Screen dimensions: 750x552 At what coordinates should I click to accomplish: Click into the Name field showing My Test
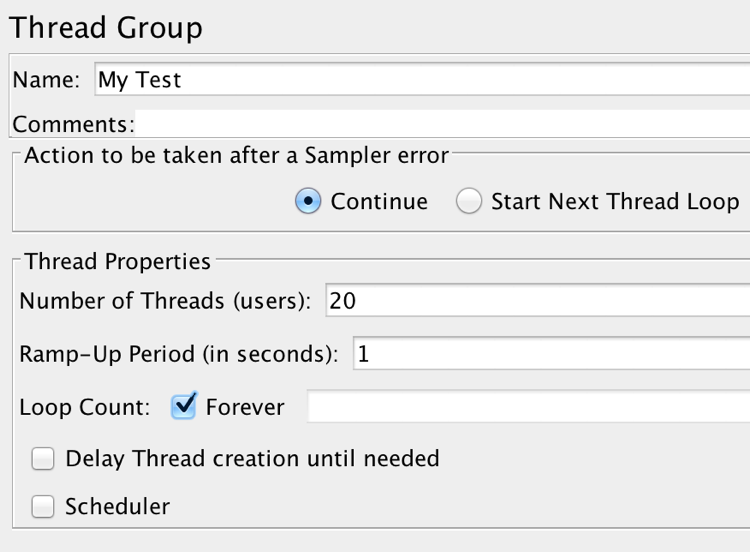420,80
